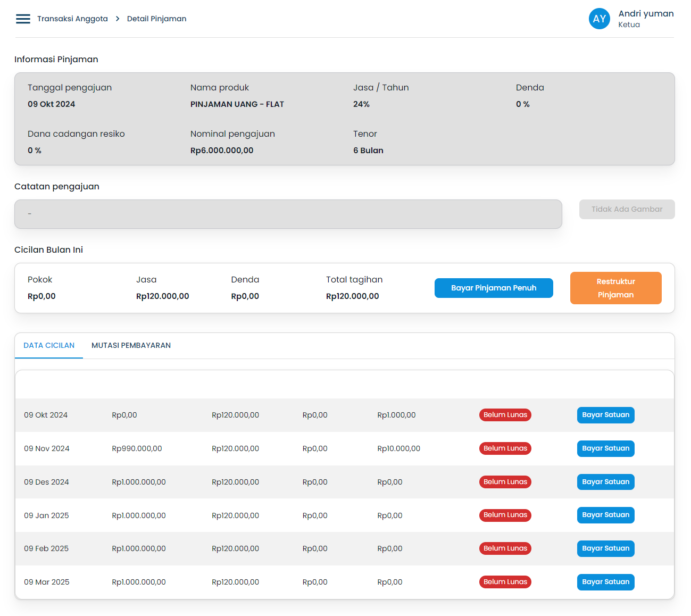Click user name Andri yuman
Viewport: 691px width, 616px height.
645,13
